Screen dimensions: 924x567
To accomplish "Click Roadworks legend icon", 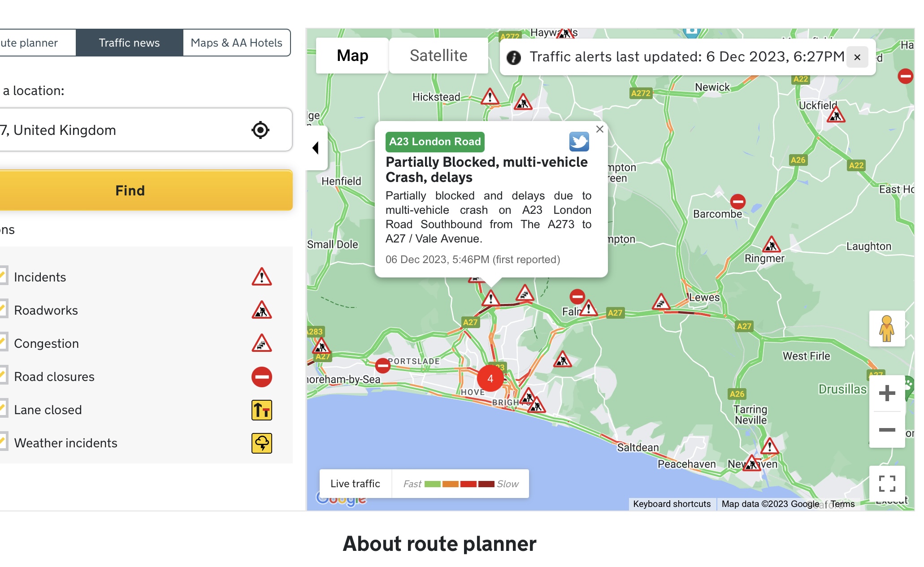I will (x=262, y=310).
